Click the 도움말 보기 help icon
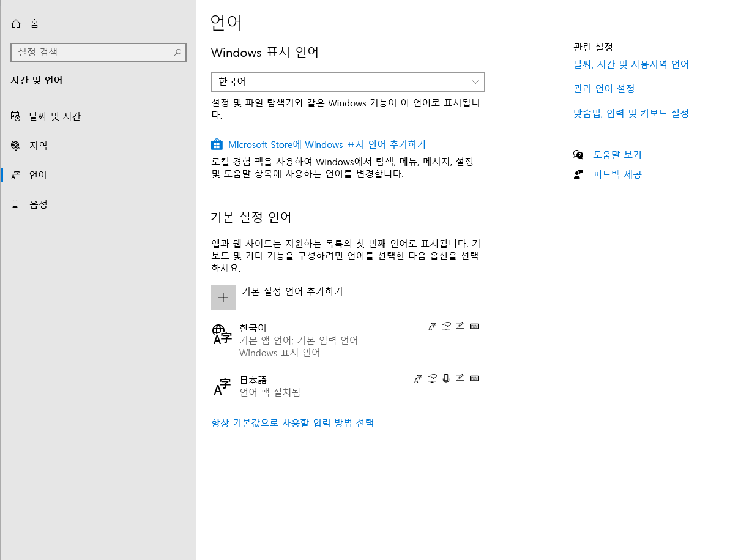 [578, 155]
